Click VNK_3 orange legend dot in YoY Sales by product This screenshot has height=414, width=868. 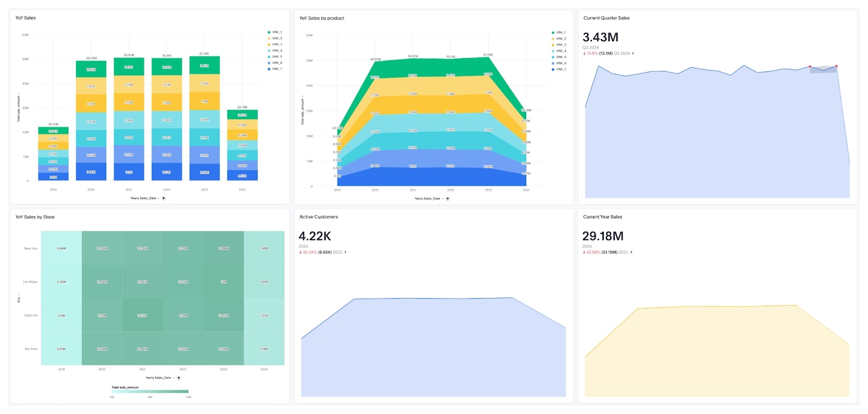[553, 45]
